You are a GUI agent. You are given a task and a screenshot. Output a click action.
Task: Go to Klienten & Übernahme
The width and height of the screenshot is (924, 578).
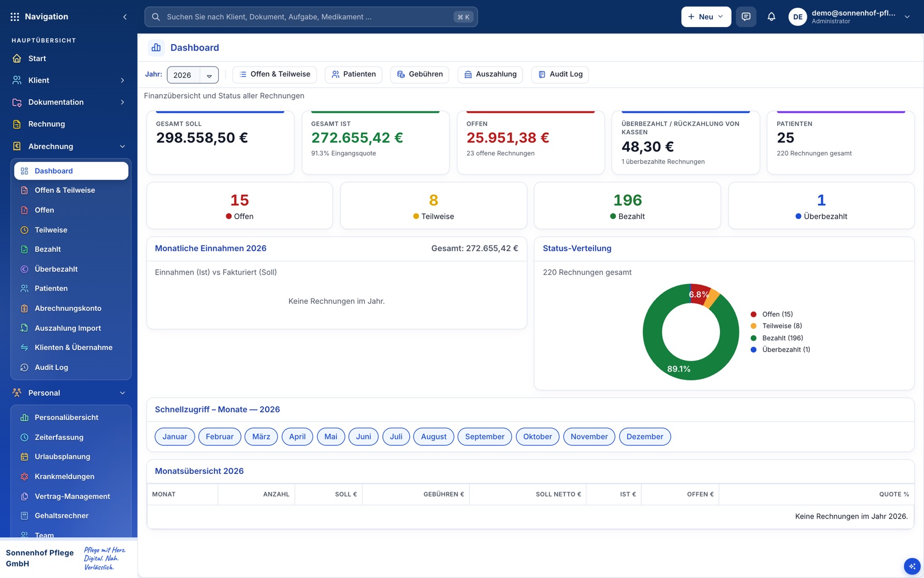tap(71, 347)
